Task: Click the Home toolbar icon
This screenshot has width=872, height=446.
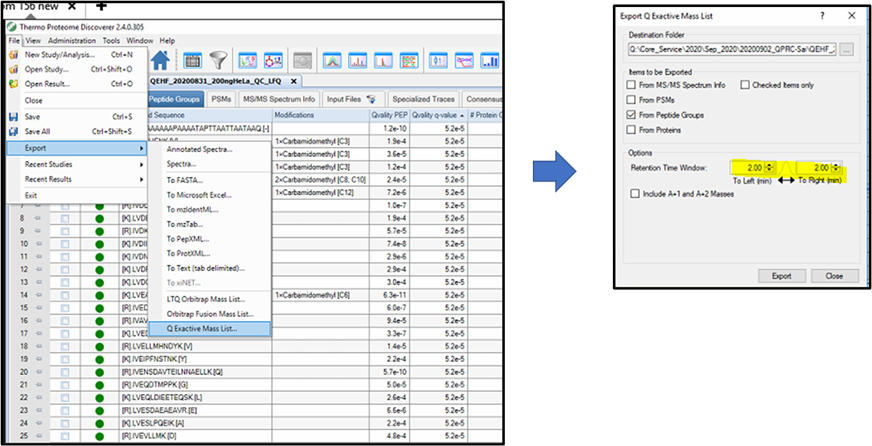Action: pos(161,60)
